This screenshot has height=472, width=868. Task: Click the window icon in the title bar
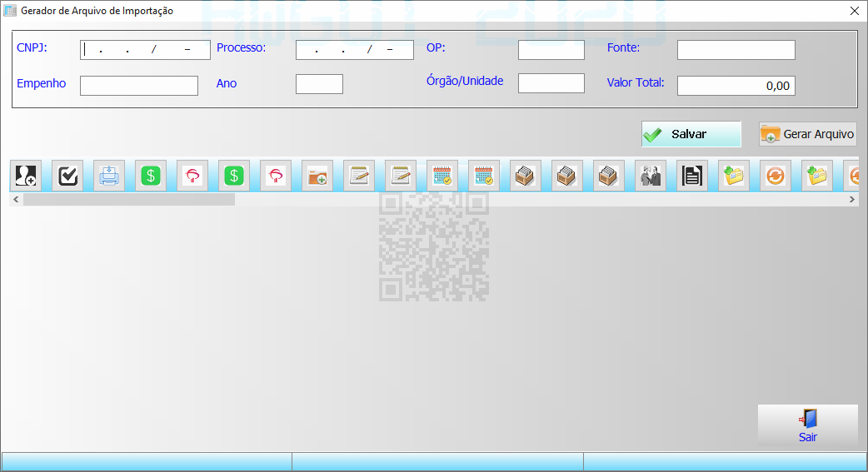[10, 11]
